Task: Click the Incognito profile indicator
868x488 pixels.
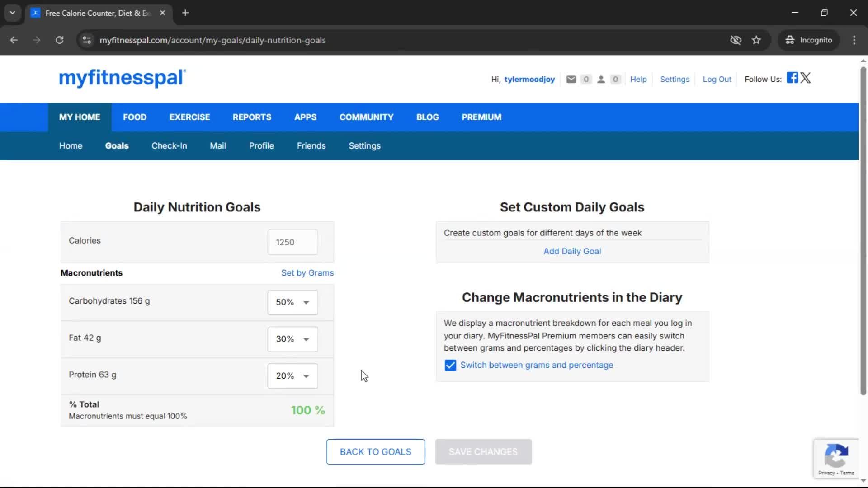Action: (808, 40)
